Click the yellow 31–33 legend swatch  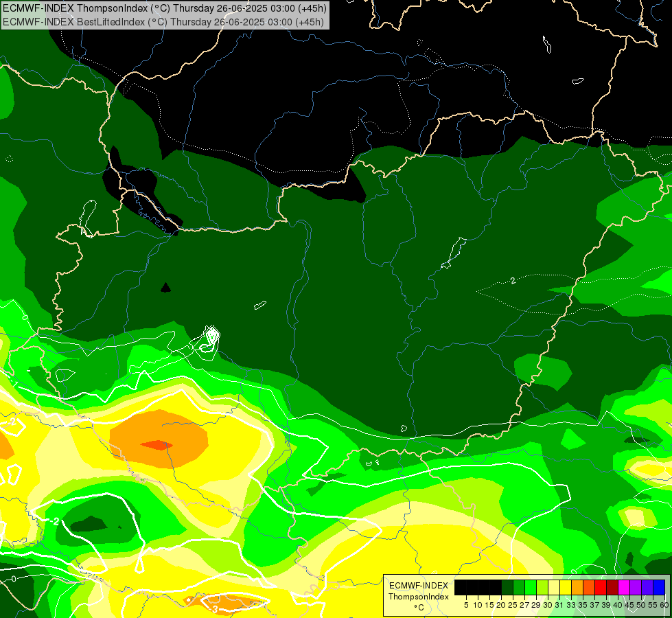tap(566, 587)
